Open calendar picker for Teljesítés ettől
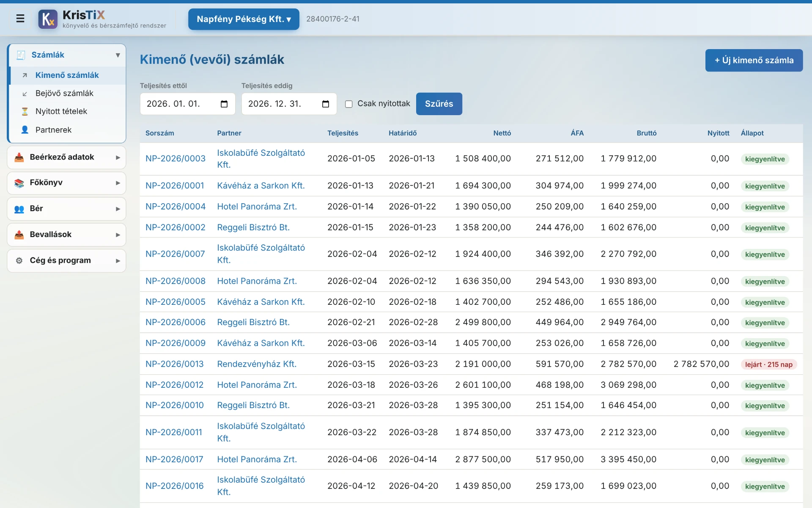This screenshot has width=812, height=508. [224, 104]
